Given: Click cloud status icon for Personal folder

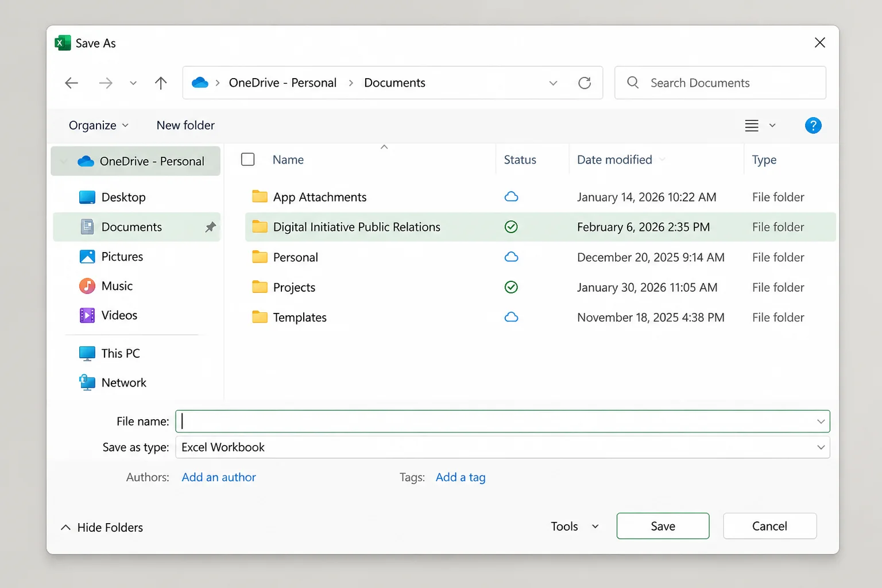Looking at the screenshot, I should (511, 257).
